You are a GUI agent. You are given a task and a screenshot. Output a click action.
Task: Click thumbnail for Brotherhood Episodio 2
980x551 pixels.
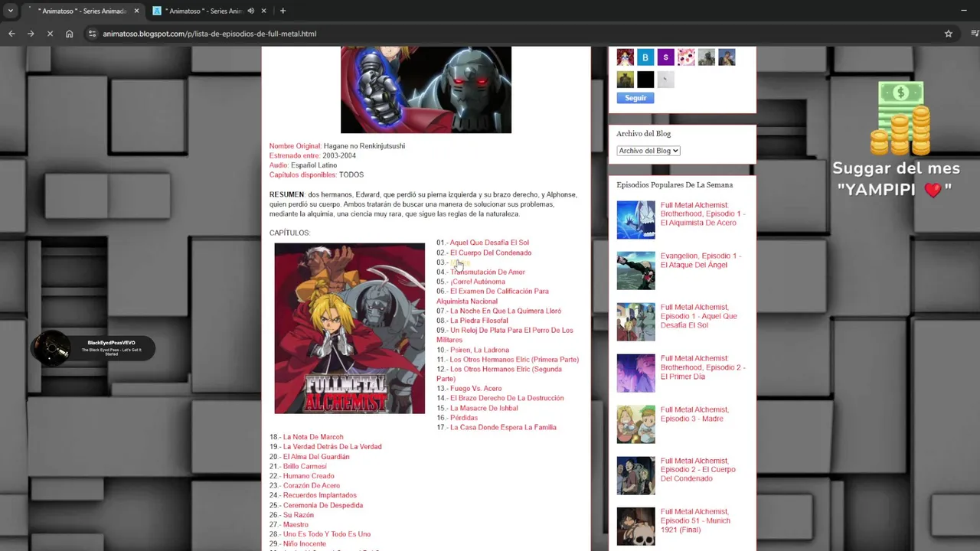(x=636, y=373)
